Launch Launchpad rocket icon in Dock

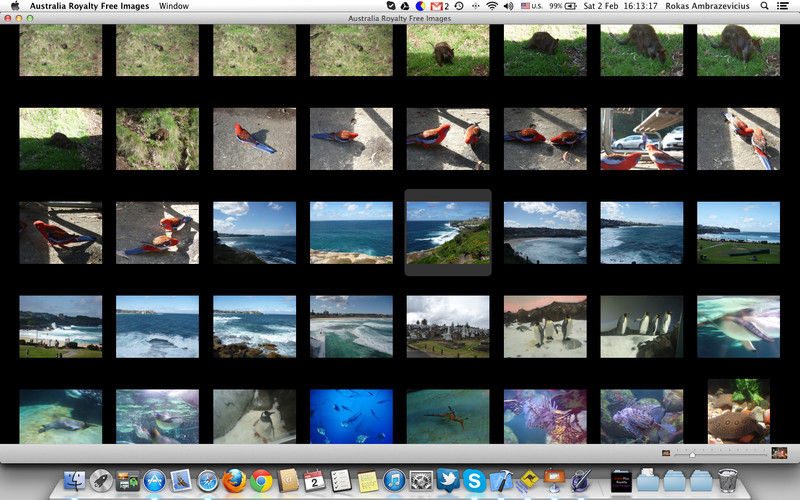(101, 481)
